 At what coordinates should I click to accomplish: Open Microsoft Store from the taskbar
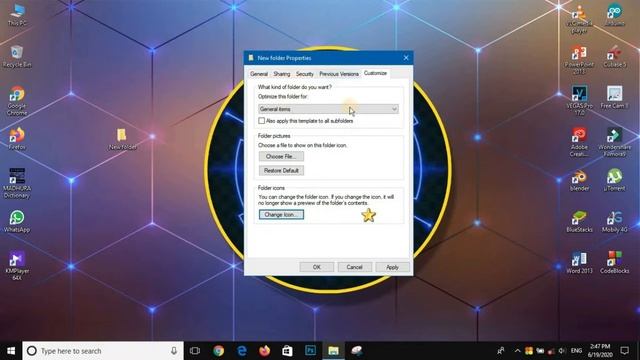[x=287, y=351]
